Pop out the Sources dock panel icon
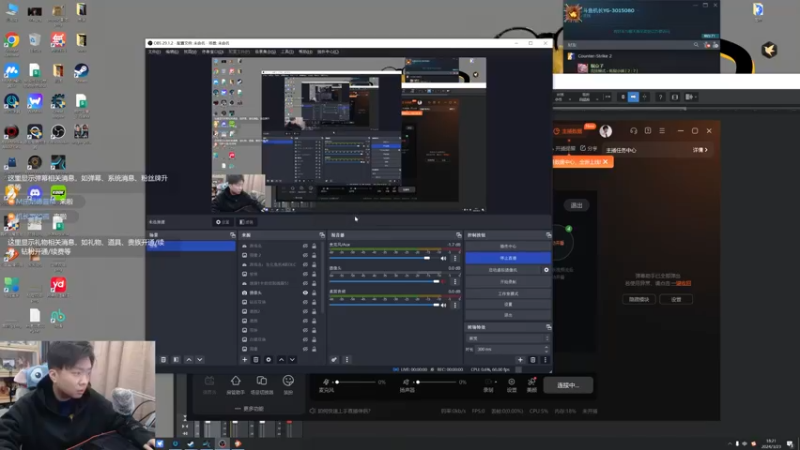This screenshot has width=800, height=450. click(x=322, y=235)
